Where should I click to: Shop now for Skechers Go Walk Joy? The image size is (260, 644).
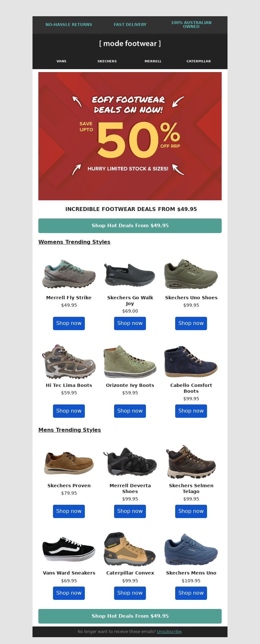130,323
